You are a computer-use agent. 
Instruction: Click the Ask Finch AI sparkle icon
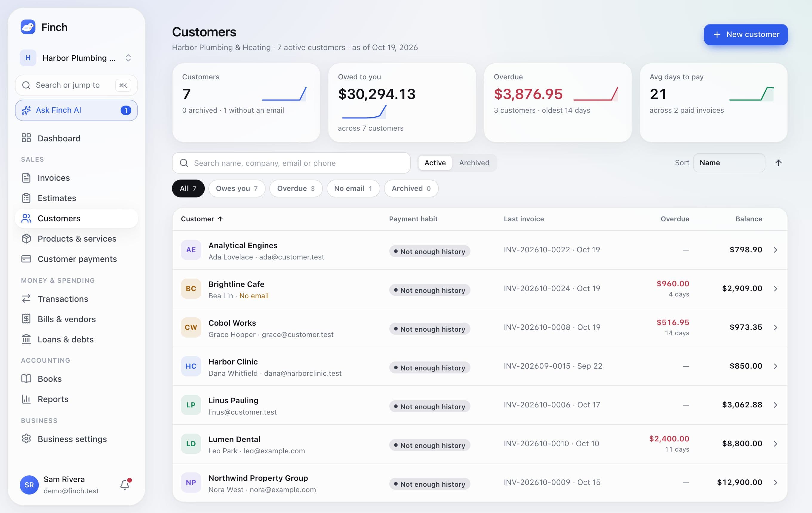click(x=26, y=110)
